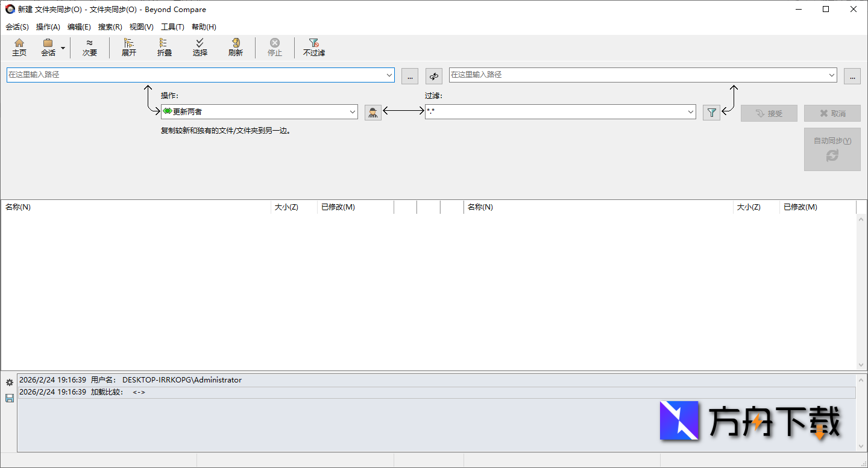Click the referee rules icon beside 操作
868x468 pixels.
(373, 113)
